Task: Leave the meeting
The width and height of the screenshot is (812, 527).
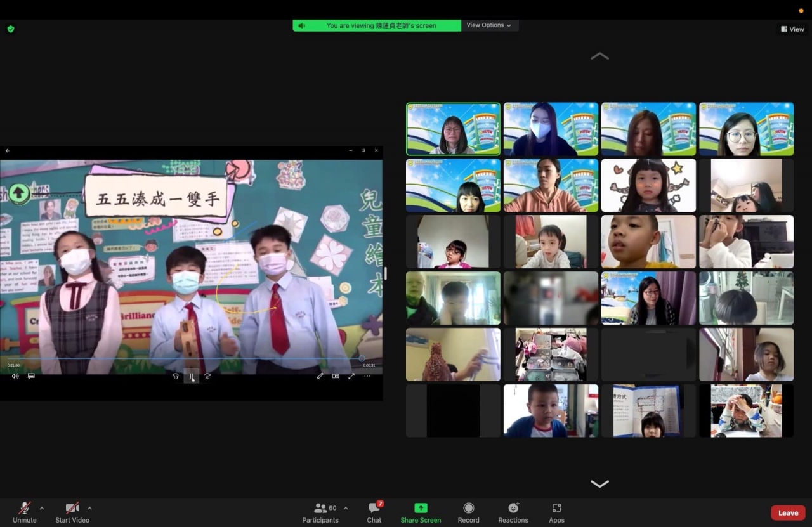Action: coord(788,513)
